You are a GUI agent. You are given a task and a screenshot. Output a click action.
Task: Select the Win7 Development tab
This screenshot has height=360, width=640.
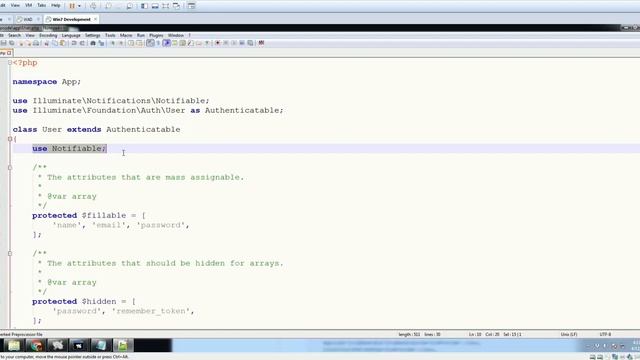71,19
